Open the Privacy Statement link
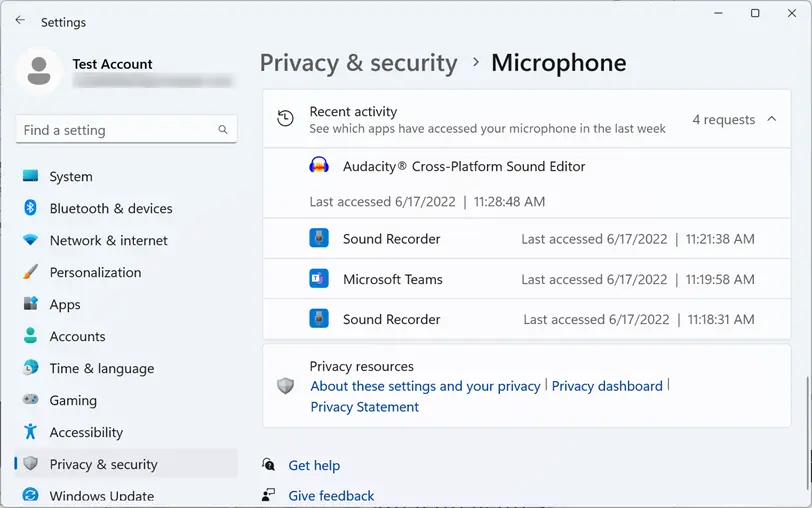The width and height of the screenshot is (812, 508). (364, 407)
